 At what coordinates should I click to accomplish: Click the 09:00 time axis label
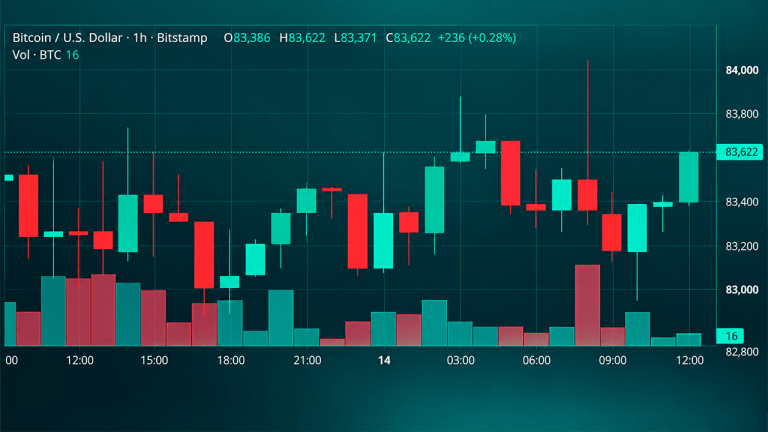[x=612, y=360]
